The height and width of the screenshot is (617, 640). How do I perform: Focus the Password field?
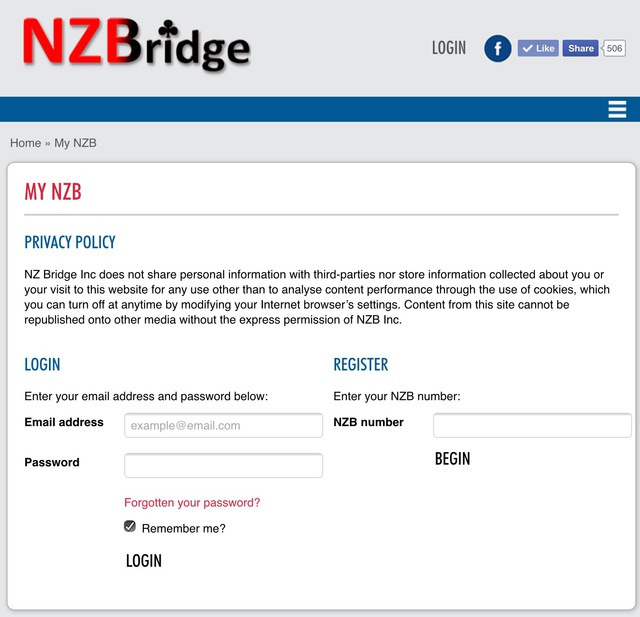(x=223, y=465)
